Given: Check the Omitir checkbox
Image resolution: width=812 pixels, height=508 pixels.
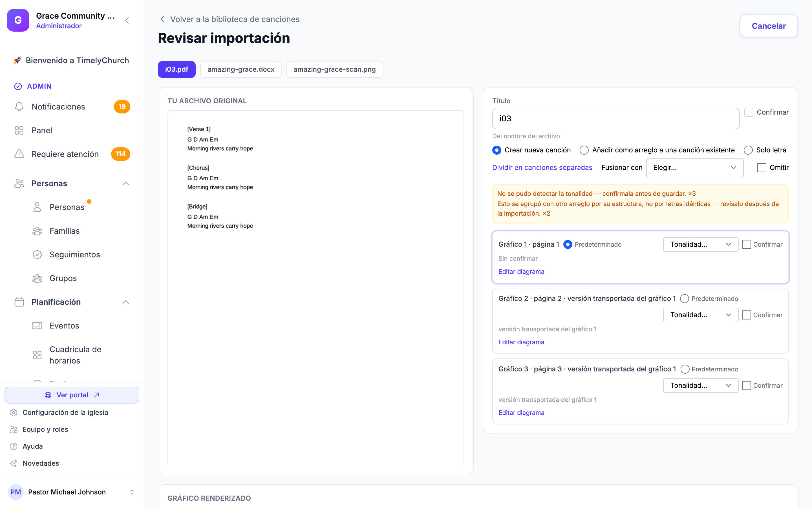Looking at the screenshot, I should [x=762, y=168].
